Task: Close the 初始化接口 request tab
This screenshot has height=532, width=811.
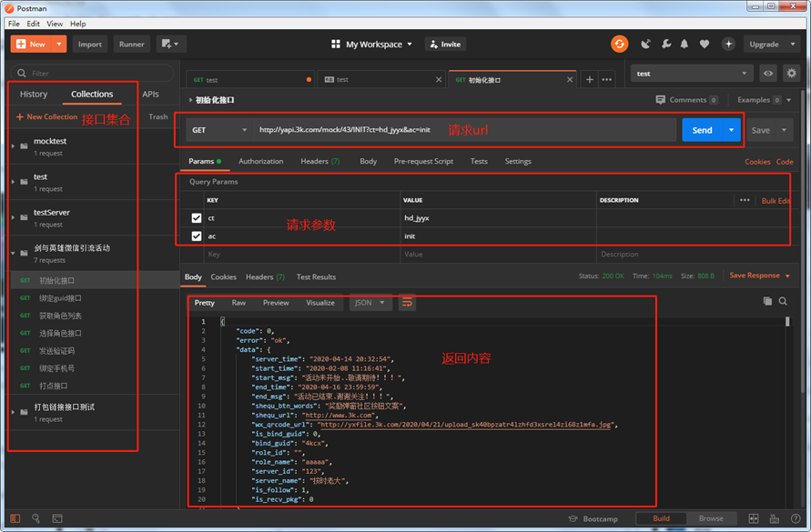Action: [x=570, y=80]
